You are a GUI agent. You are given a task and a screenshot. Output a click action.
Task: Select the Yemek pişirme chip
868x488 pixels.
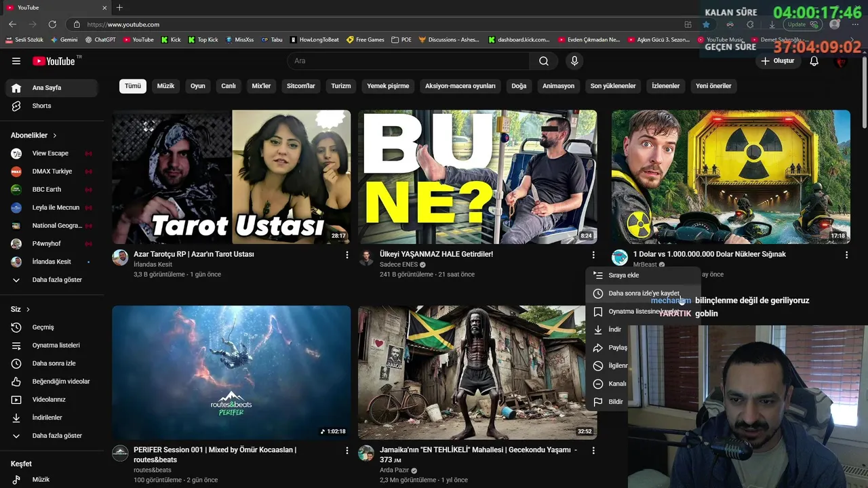pos(388,86)
